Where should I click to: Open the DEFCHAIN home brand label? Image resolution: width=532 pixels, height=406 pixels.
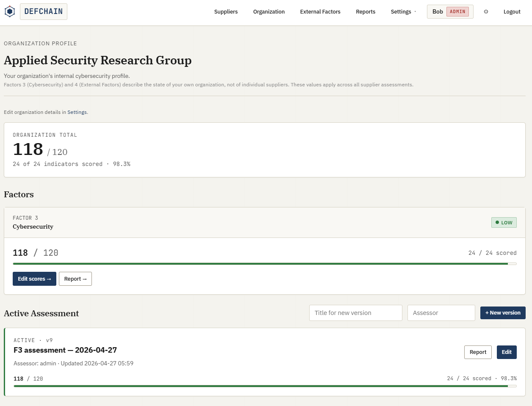coord(44,11)
